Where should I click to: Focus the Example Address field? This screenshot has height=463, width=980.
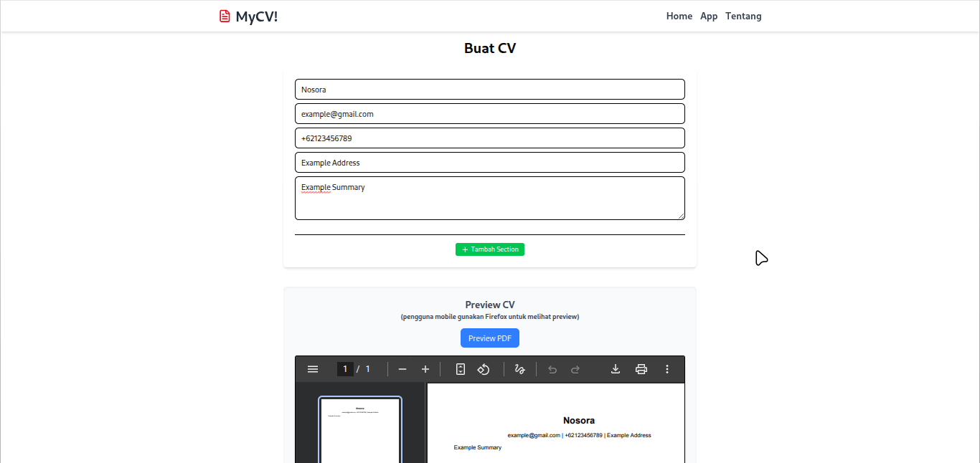490,163
